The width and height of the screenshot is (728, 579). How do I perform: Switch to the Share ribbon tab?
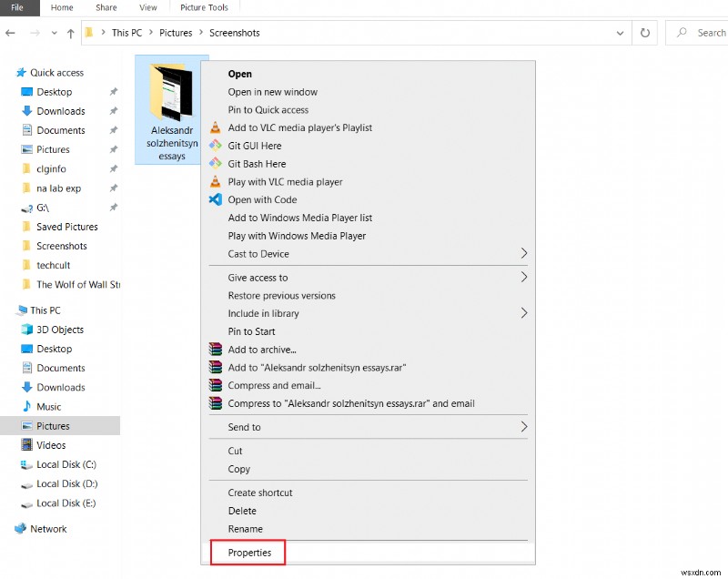point(106,7)
